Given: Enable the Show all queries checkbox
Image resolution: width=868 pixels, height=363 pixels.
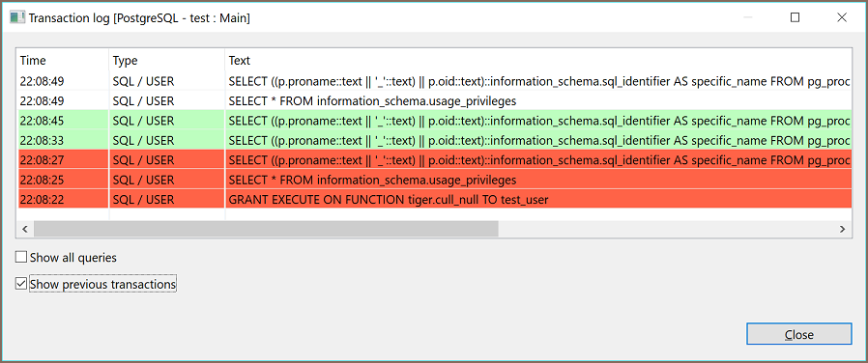Looking at the screenshot, I should 21,257.
